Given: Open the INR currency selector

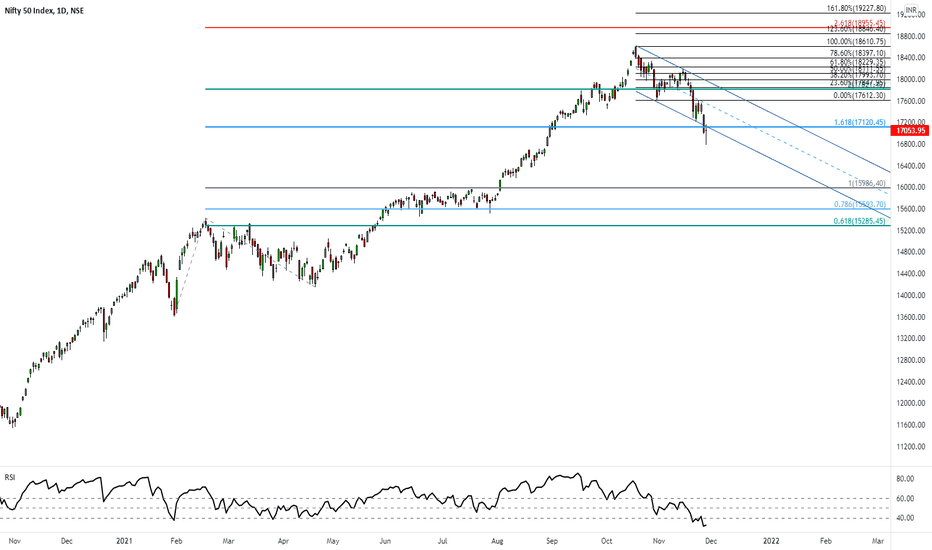Looking at the screenshot, I should (x=911, y=10).
